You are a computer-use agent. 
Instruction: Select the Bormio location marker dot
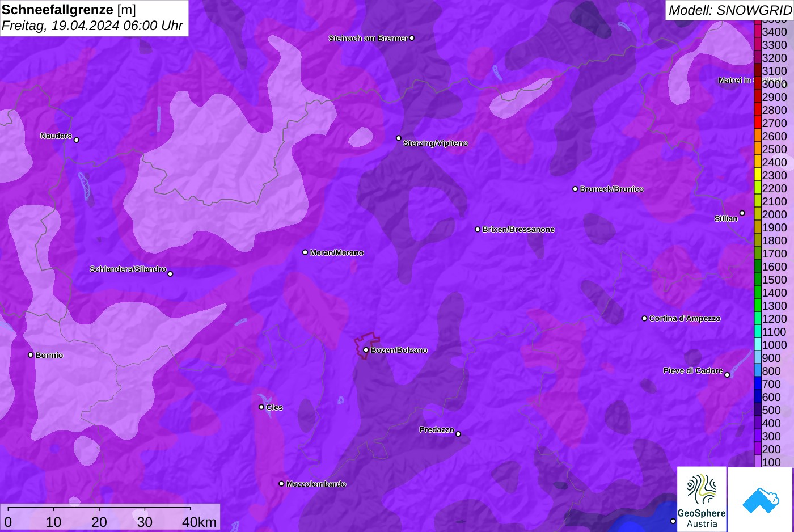click(x=31, y=355)
